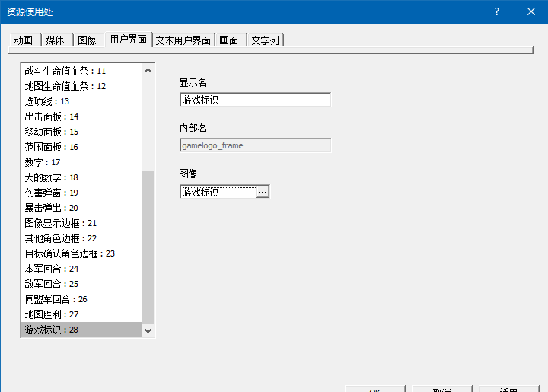
Task: Select list item 大的数字 : 18
Action: click(81, 177)
